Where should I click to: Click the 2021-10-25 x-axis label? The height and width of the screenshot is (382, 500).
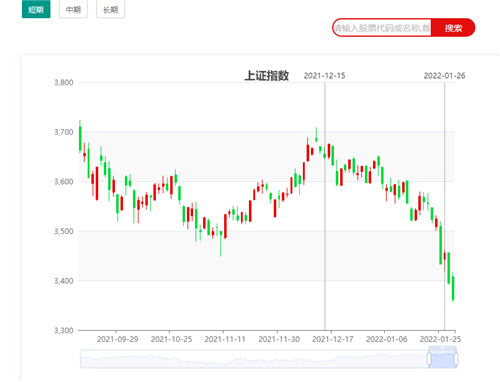[171, 339]
